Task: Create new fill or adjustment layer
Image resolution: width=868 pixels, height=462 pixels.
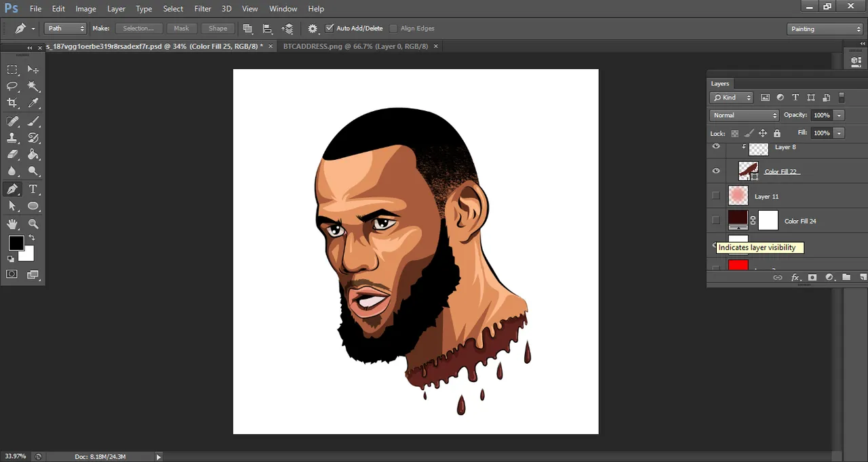Action: 829,278
